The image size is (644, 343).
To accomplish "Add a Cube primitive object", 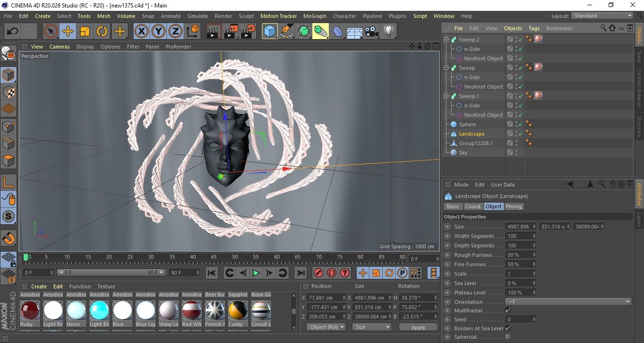I will click(x=270, y=32).
